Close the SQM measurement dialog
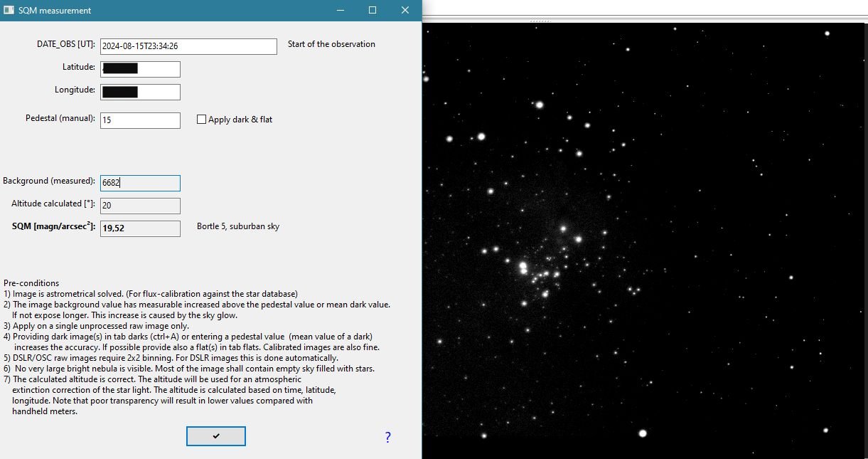The width and height of the screenshot is (868, 459). [405, 11]
